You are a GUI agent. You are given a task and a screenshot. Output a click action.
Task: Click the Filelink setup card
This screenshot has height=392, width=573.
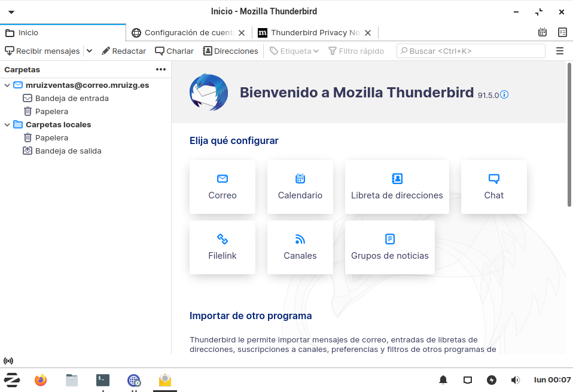coord(223,247)
